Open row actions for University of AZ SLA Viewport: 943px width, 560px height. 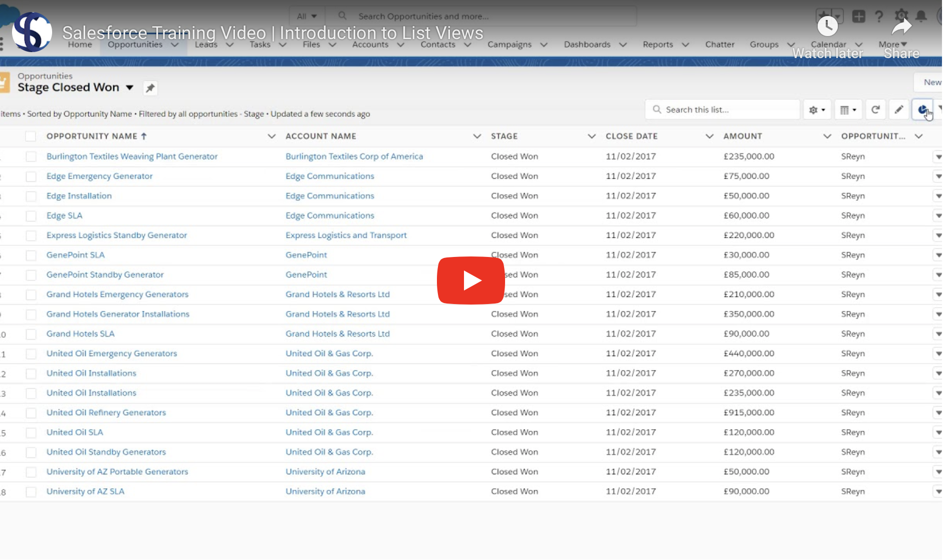937,492
